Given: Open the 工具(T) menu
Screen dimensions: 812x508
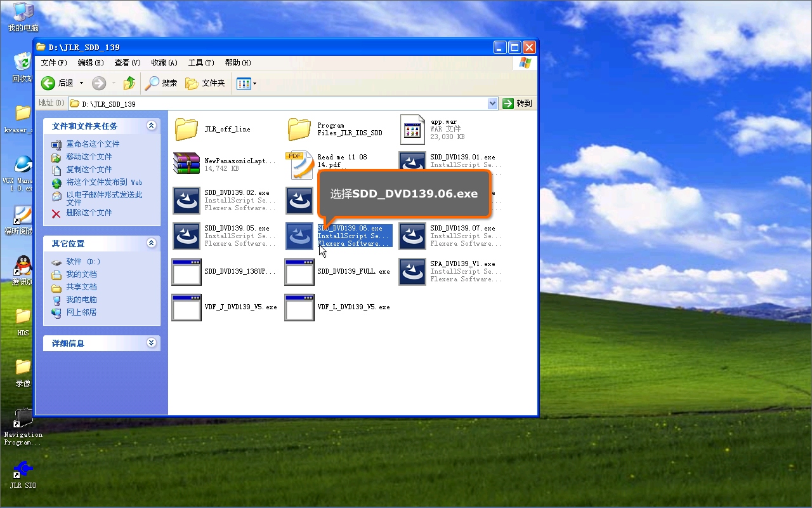Looking at the screenshot, I should pos(201,63).
